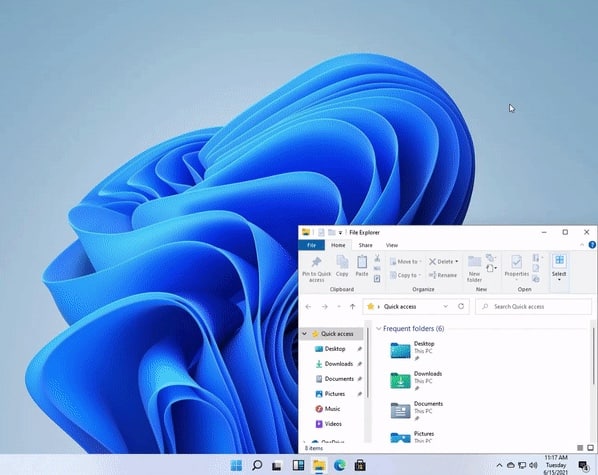Click the Forward arrow in File Explorer
The height and width of the screenshot is (475, 598).
tap(325, 307)
